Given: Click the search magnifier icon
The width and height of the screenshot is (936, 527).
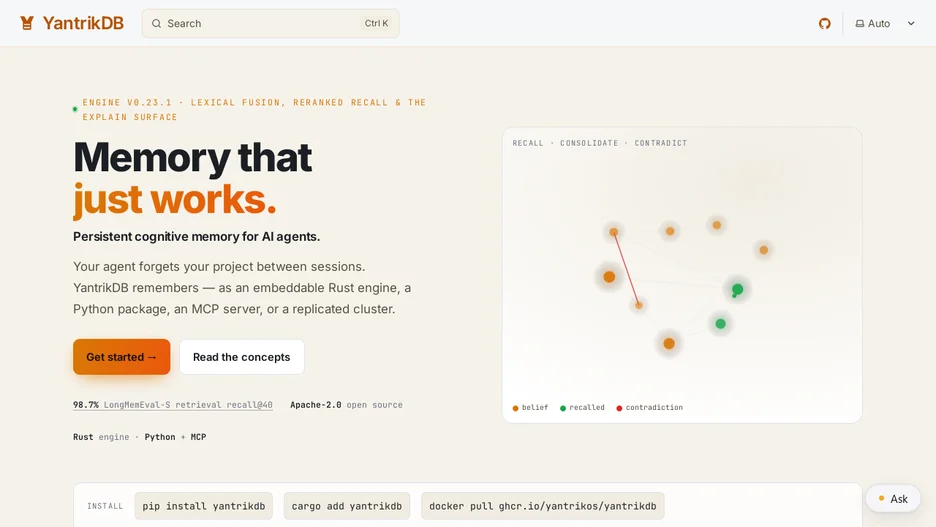Looking at the screenshot, I should coord(156,23).
